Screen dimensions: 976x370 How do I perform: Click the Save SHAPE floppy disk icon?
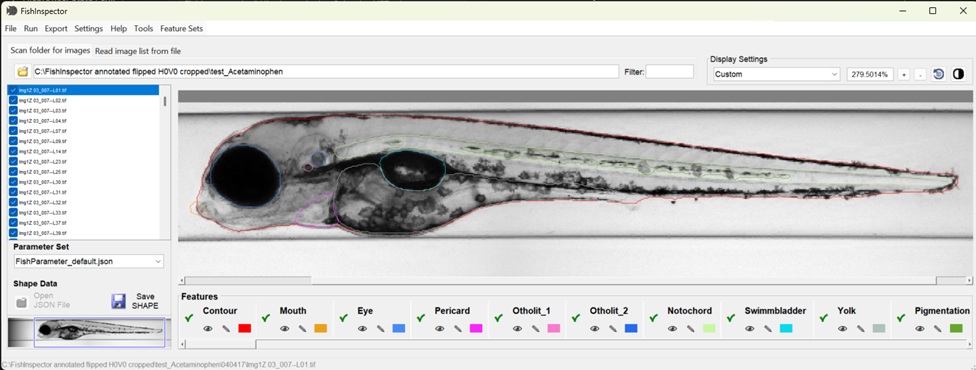(x=118, y=302)
